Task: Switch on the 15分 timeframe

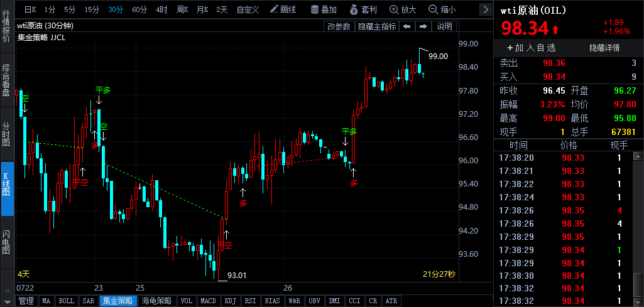Action: click(92, 9)
